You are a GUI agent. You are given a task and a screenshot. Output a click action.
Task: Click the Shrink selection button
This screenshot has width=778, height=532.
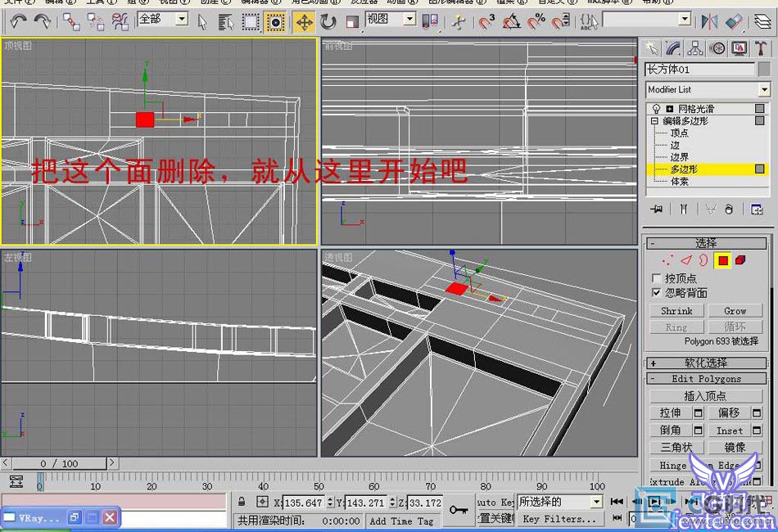click(x=676, y=311)
